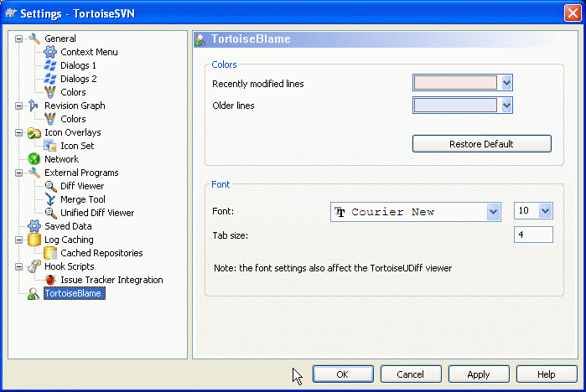Click the Revision Graph branch icon
Image resolution: width=586 pixels, height=392 pixels.
[34, 106]
